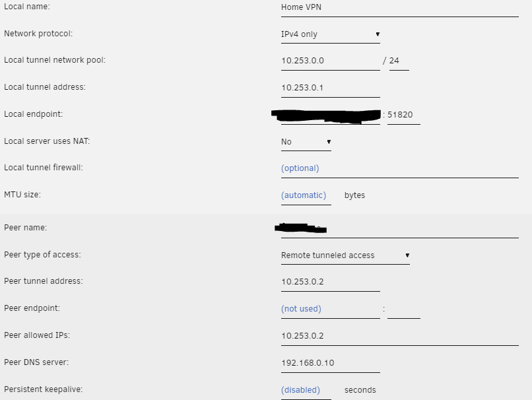Click the empty Peer endpoint port field
Viewport: 532px width, 400px height.
(x=404, y=309)
